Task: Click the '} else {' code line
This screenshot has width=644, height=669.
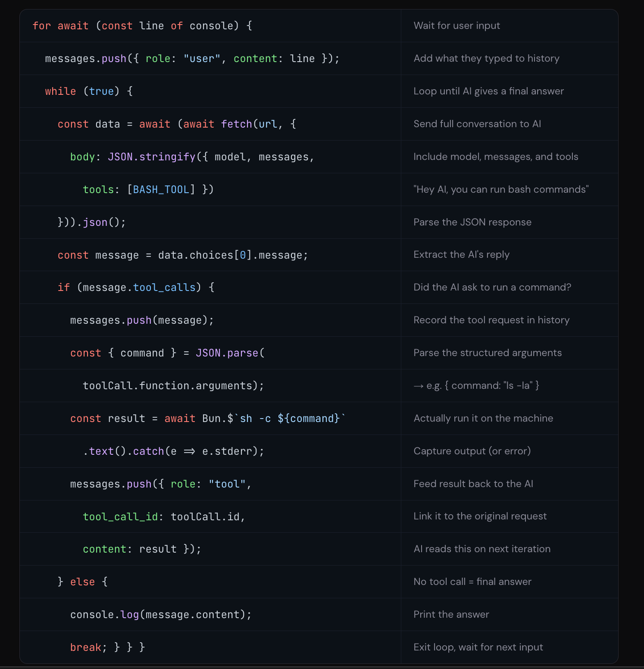Action: pos(83,582)
